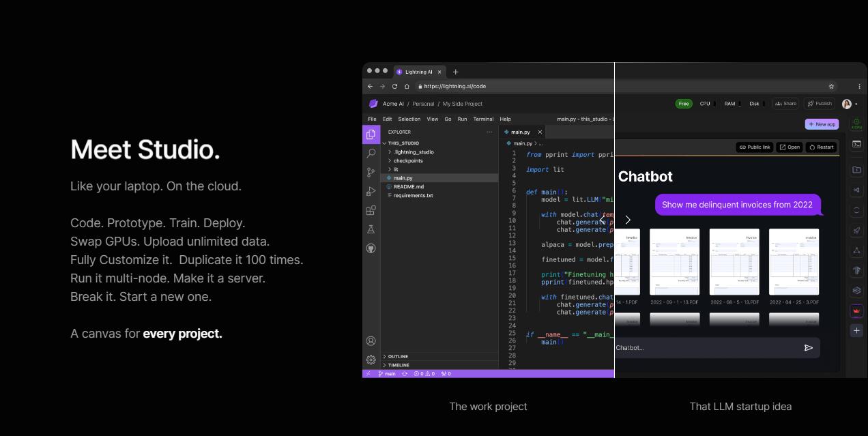Select the Lightning AI browser tab
Screen dimensions: 868x436
pyautogui.click(x=418, y=72)
